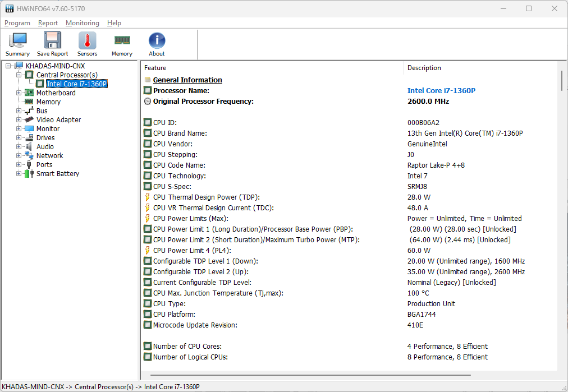This screenshot has width=568, height=392.
Task: Click the Ports plug tree icon
Action: (29, 165)
